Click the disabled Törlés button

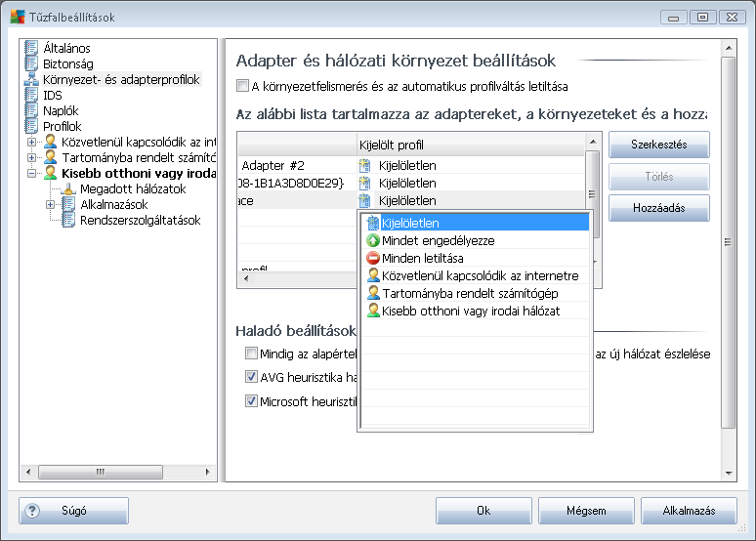click(658, 177)
